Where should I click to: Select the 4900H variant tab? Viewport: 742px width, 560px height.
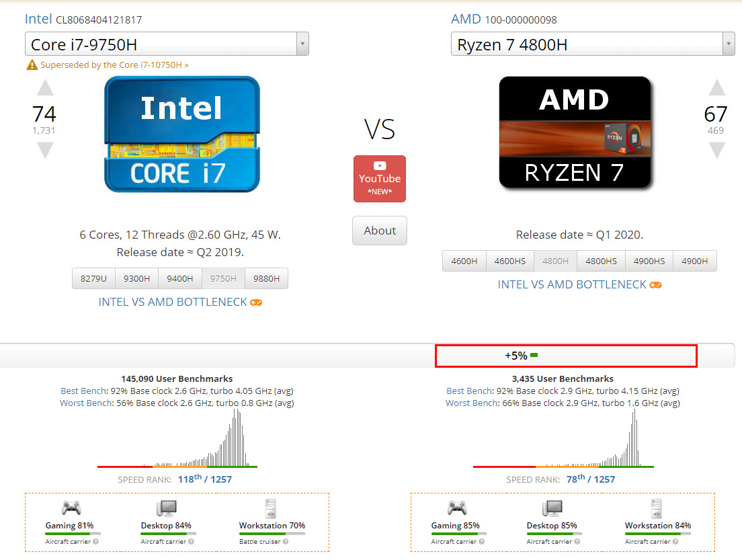click(695, 261)
